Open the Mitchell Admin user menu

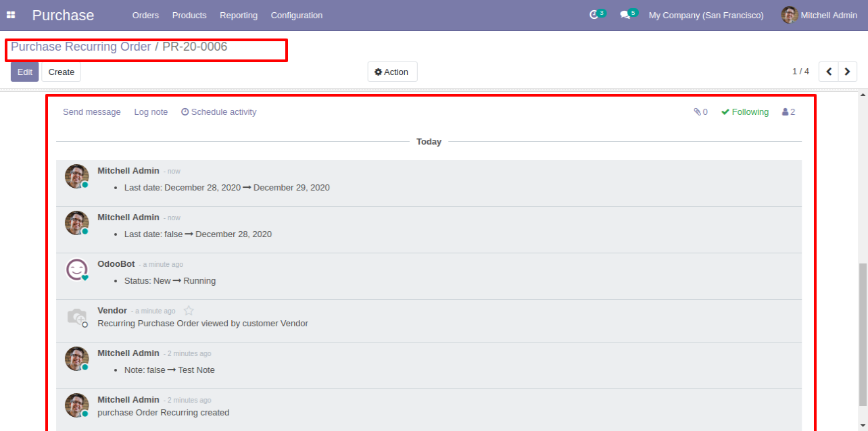click(x=819, y=15)
